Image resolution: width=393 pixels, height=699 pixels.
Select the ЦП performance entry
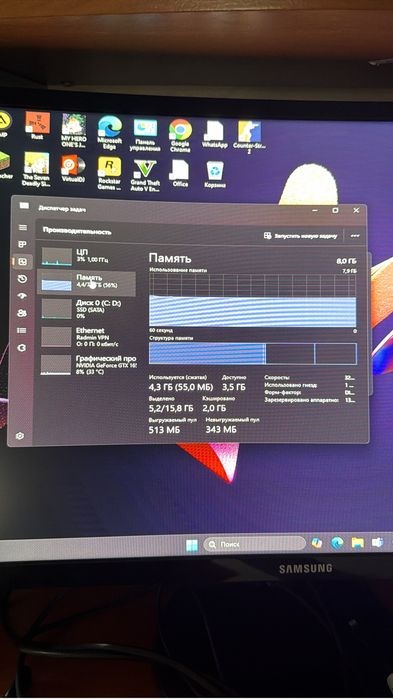(86, 256)
